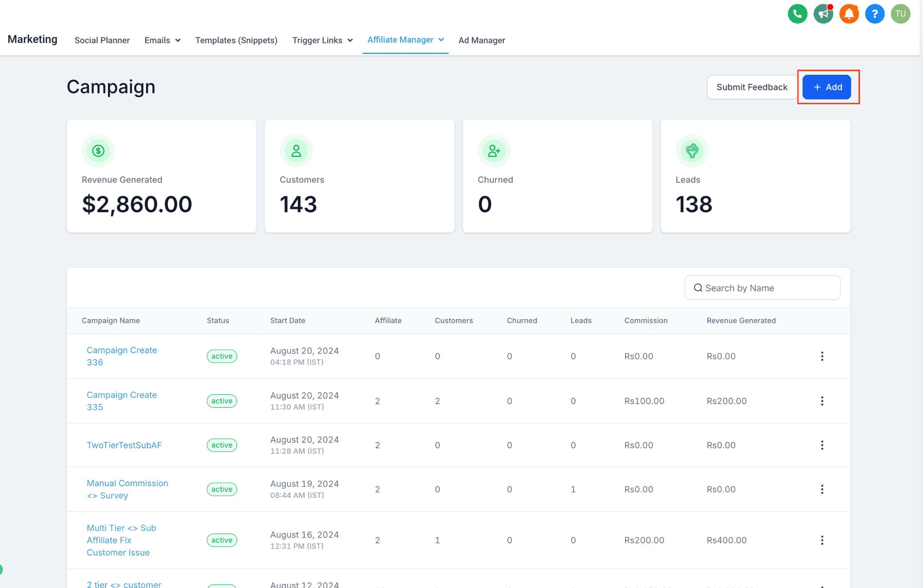
Task: Focus the Search by Name field
Action: click(762, 287)
